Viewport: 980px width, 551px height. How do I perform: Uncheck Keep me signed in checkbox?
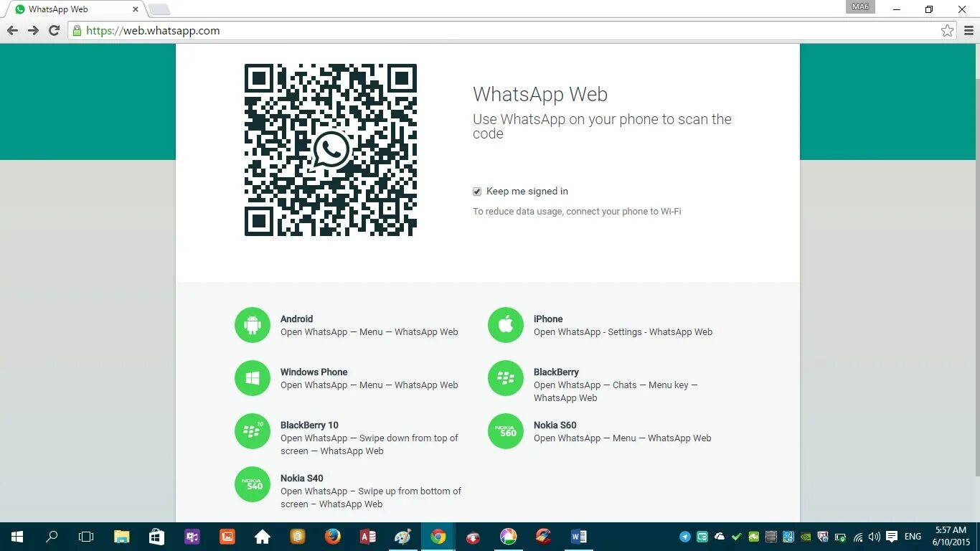[x=477, y=192]
